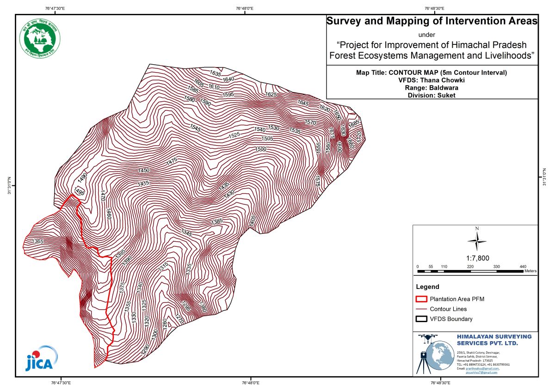The height and width of the screenshot is (392, 555).
Task: Click the "Meters" unit label on scale bar
Action: 530,271
